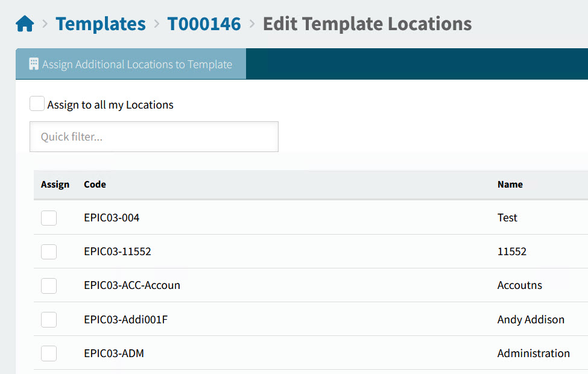Select the Andy Addison name cell

click(x=531, y=320)
